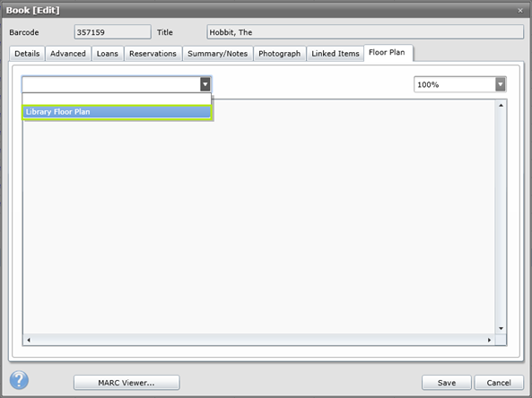Click the horizontal scrollbar left arrow
This screenshot has height=398, width=532.
point(29,340)
